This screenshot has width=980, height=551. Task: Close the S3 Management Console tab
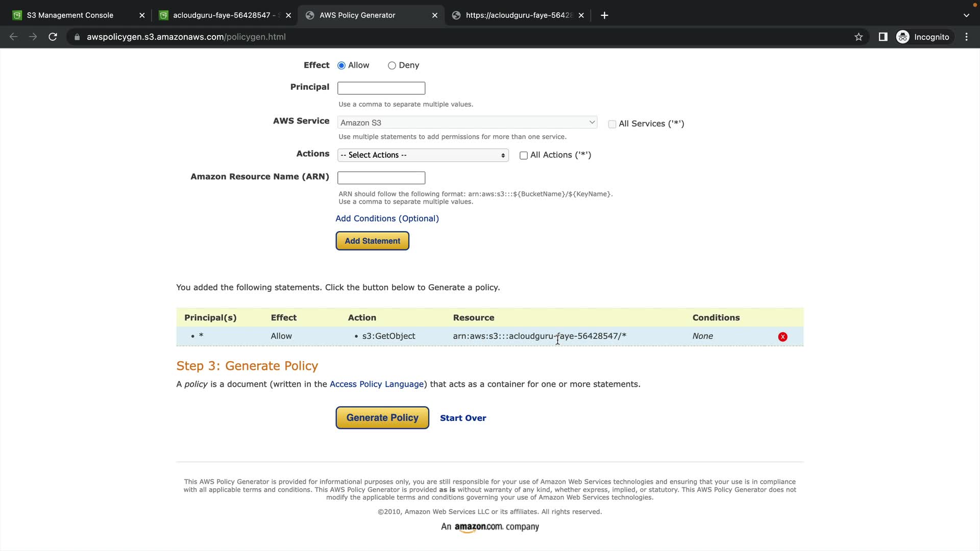[x=142, y=15]
